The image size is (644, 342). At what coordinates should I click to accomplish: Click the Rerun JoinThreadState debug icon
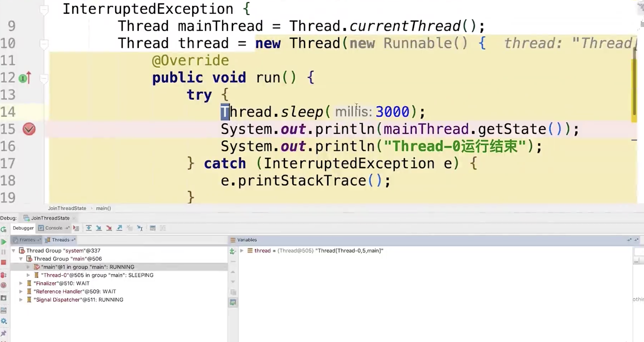coord(4,229)
